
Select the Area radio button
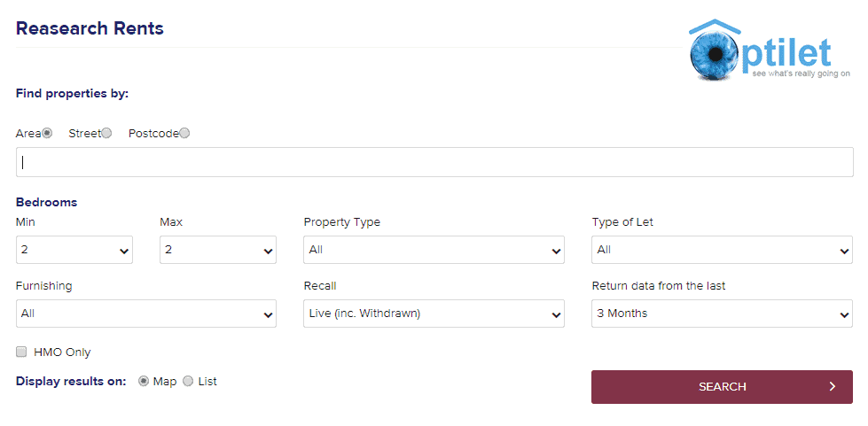click(47, 134)
